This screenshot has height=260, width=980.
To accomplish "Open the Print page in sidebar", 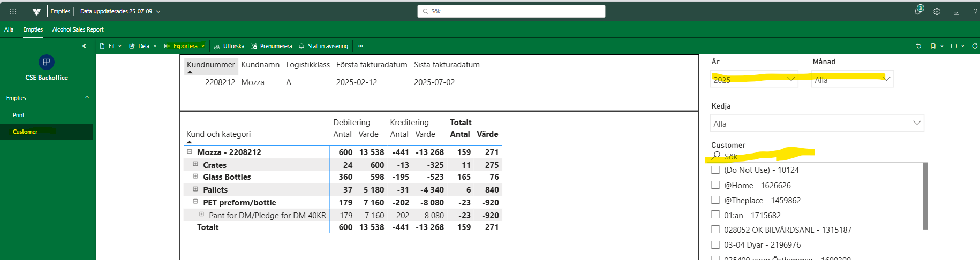I will point(19,115).
